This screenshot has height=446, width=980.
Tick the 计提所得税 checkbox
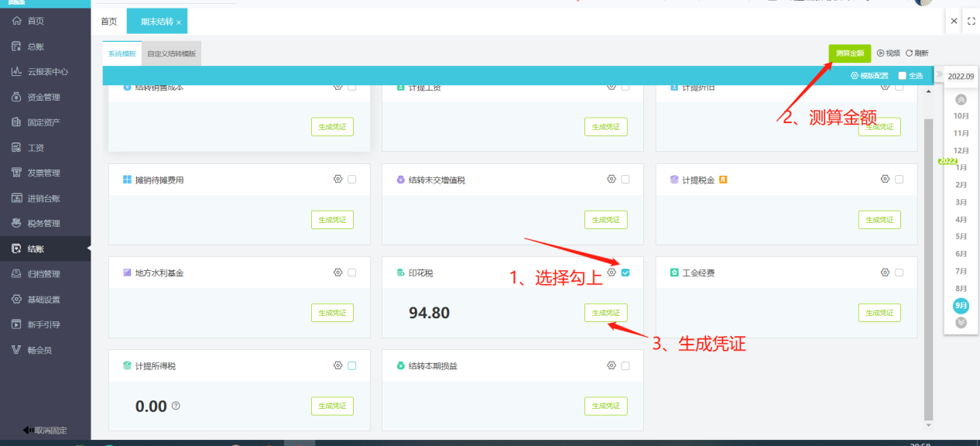pyautogui.click(x=352, y=365)
